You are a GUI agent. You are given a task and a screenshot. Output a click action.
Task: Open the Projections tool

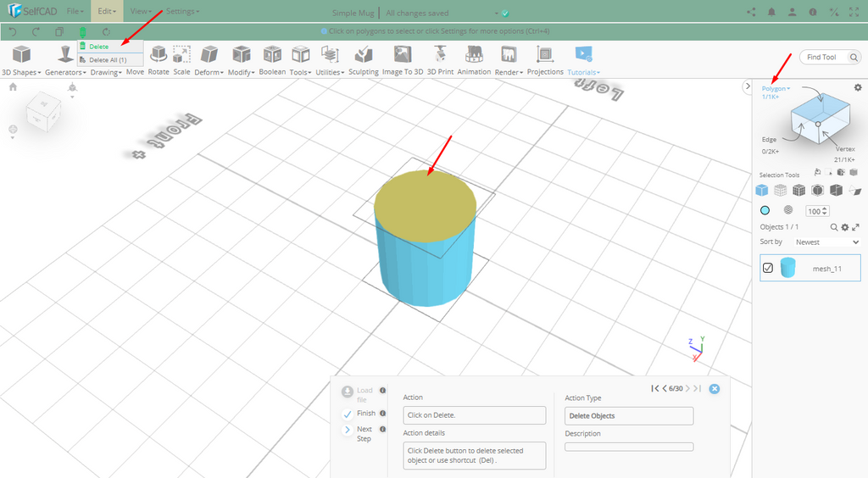(545, 61)
